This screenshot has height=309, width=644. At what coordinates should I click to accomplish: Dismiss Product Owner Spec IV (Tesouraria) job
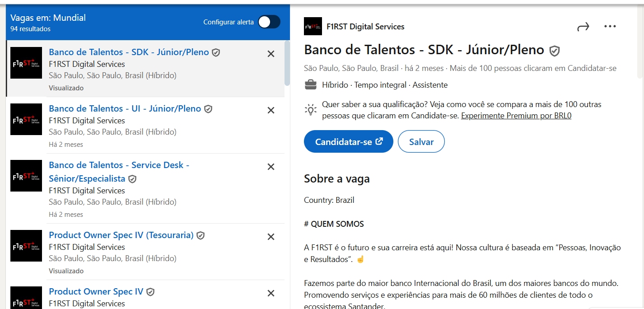[271, 237]
